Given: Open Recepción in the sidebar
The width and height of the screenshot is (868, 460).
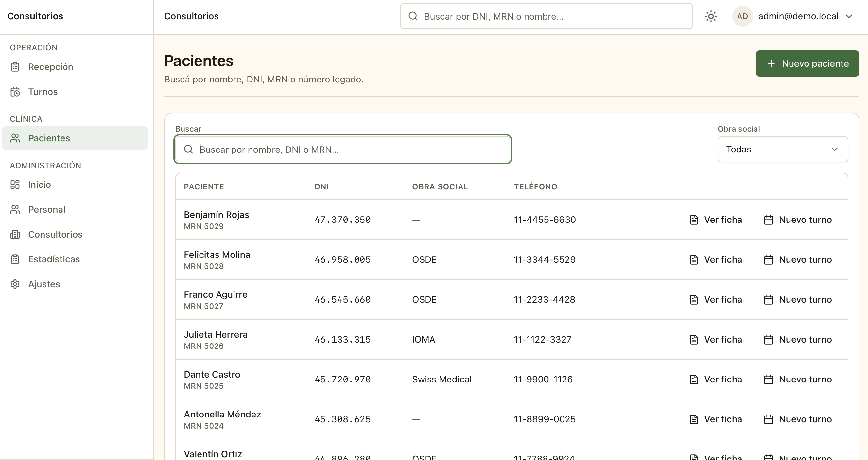Looking at the screenshot, I should tap(75, 67).
